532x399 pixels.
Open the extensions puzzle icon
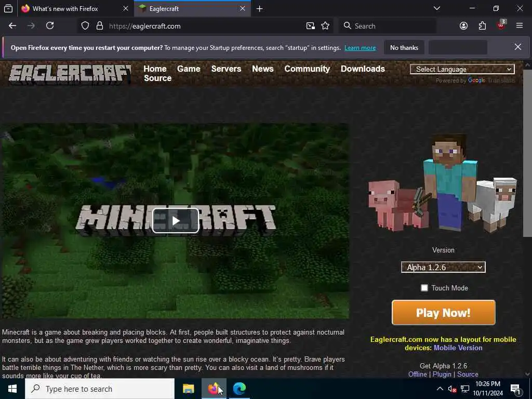(482, 26)
